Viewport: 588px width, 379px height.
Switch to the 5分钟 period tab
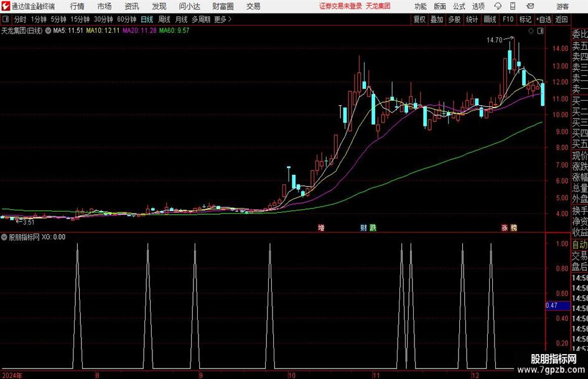point(58,19)
